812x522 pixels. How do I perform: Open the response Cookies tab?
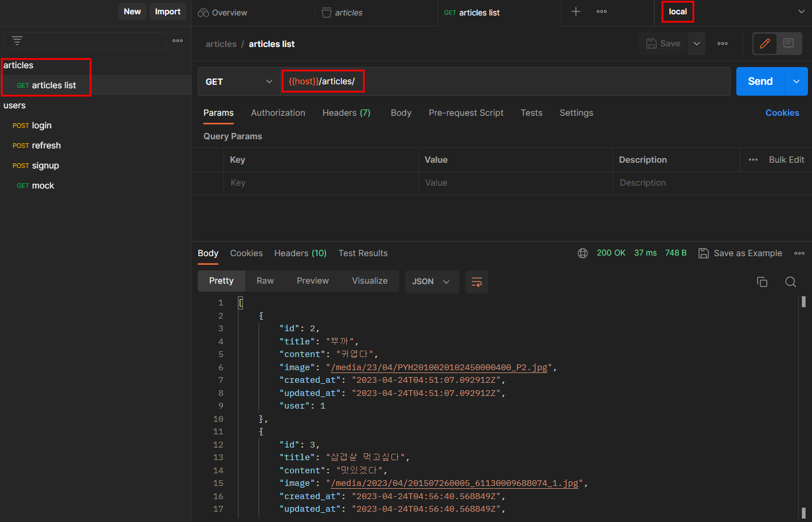click(x=246, y=253)
